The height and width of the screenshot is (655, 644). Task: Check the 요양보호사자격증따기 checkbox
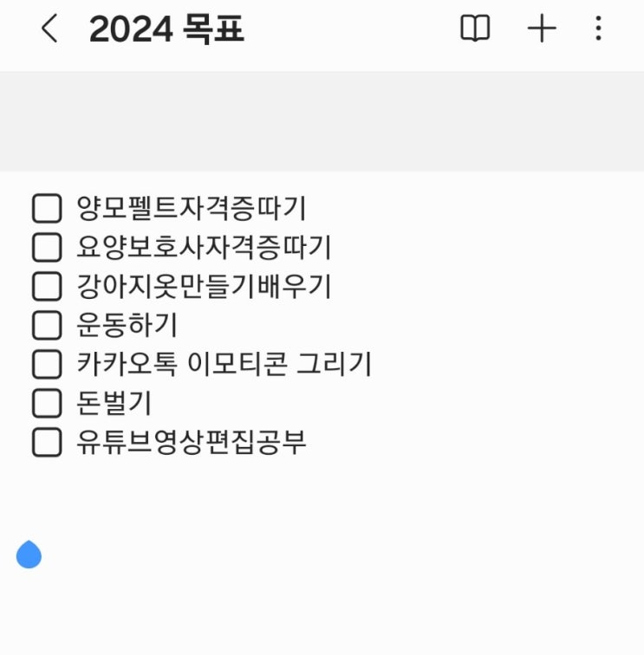tap(47, 247)
